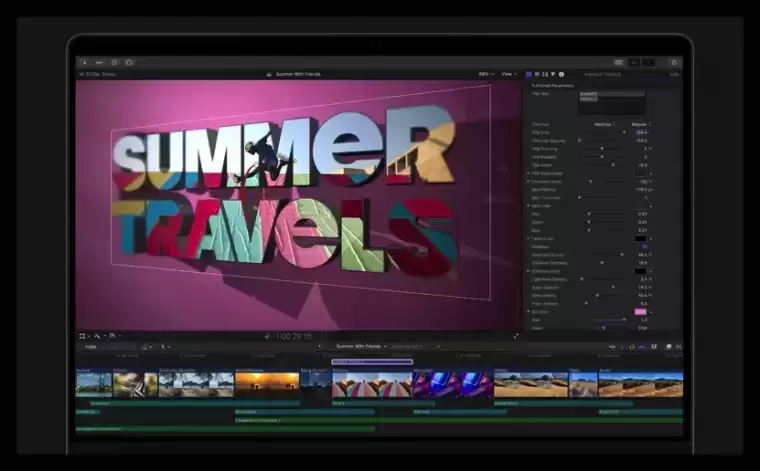Open the Retime speed menu icon

click(114, 336)
